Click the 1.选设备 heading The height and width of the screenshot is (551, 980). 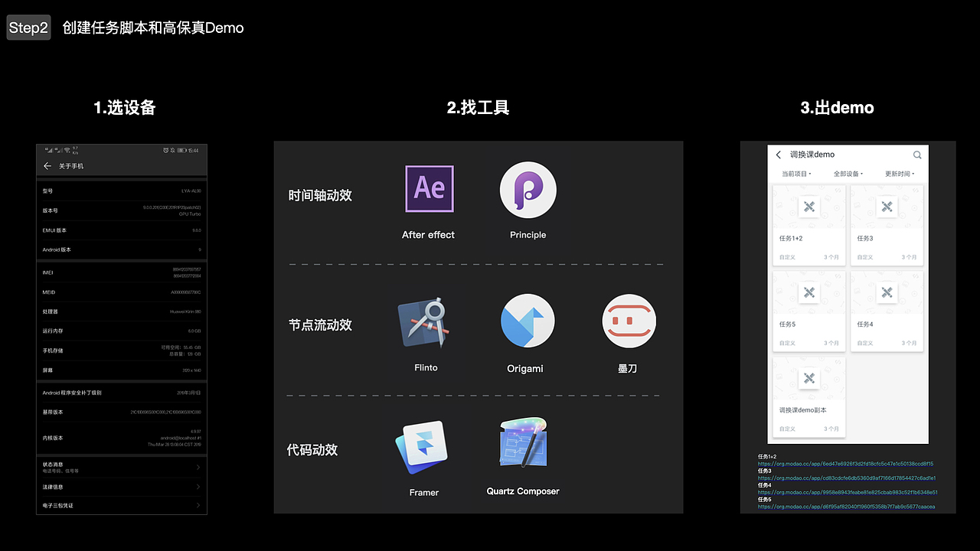(x=125, y=108)
